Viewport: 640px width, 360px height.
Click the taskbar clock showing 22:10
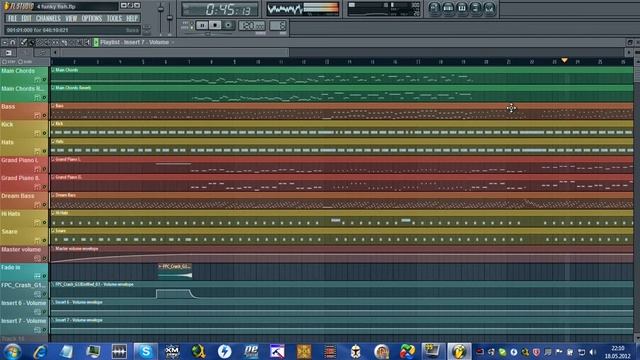(617, 352)
